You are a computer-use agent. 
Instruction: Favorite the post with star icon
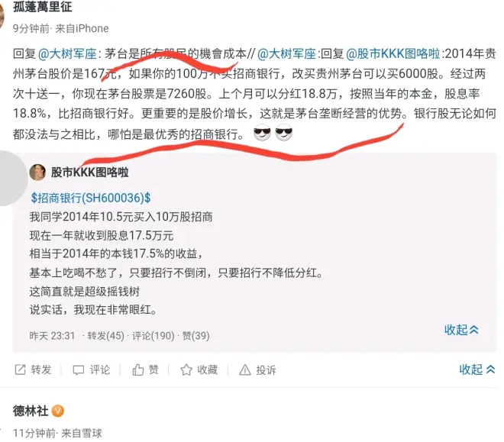[x=186, y=369]
